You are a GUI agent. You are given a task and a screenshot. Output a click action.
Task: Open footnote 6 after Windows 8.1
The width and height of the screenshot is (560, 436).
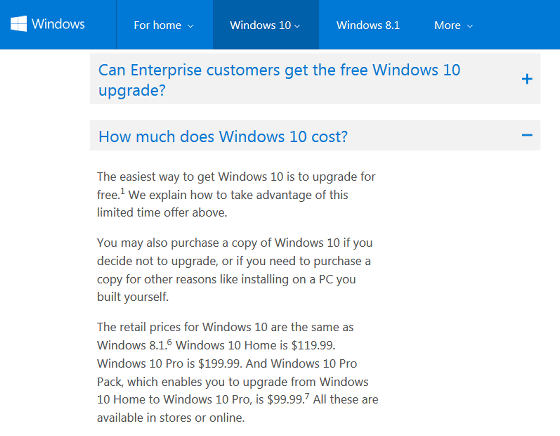(x=169, y=342)
